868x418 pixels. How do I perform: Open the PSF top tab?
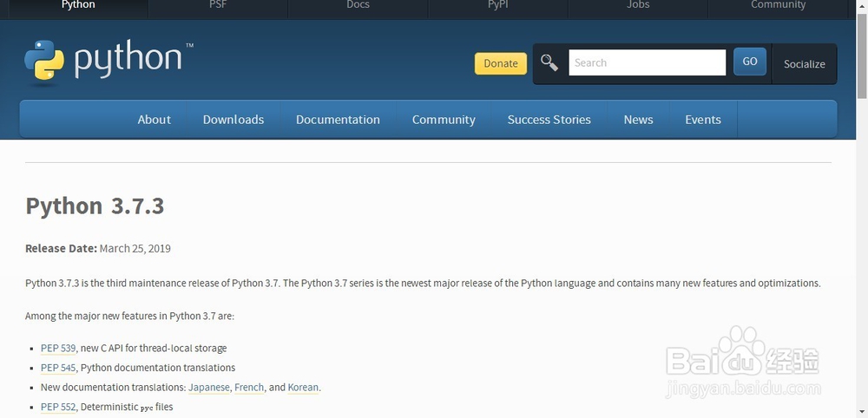(218, 7)
